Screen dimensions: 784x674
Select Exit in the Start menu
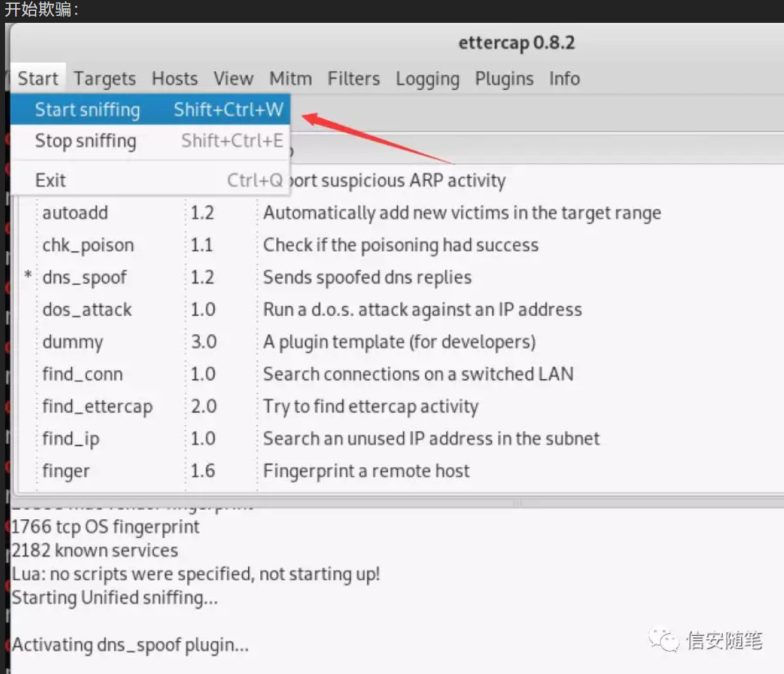click(151, 180)
